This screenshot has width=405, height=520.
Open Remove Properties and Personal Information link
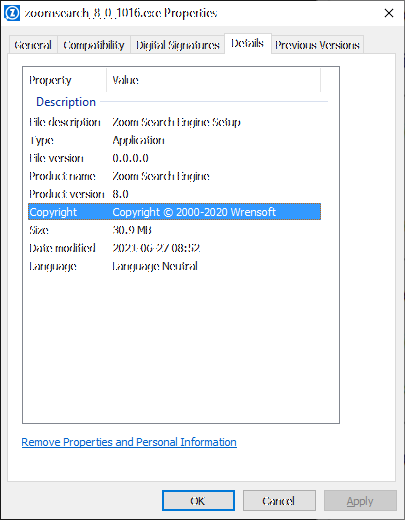coord(129,442)
